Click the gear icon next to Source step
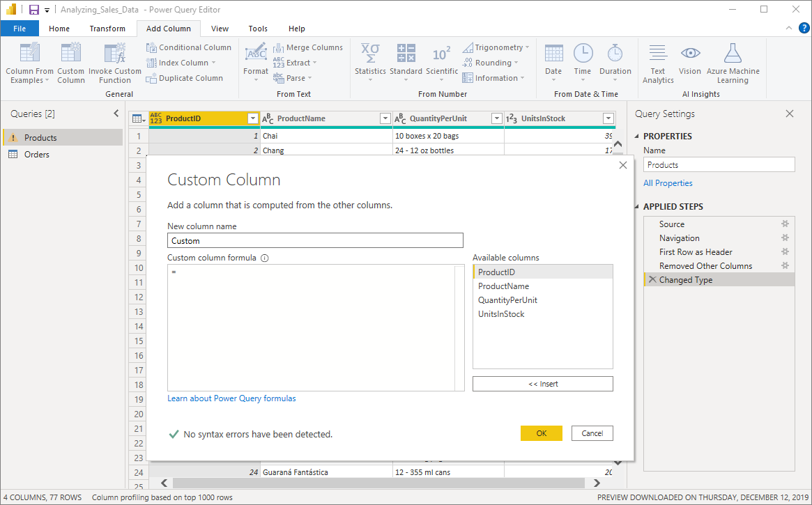 coord(785,224)
